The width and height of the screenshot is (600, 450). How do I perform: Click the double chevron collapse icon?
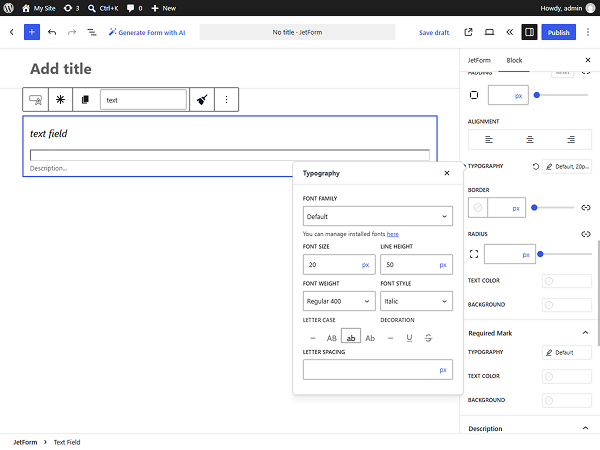509,32
